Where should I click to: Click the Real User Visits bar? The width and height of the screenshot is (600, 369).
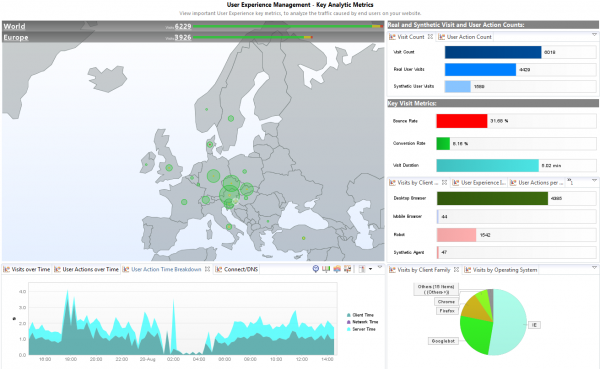pos(480,70)
